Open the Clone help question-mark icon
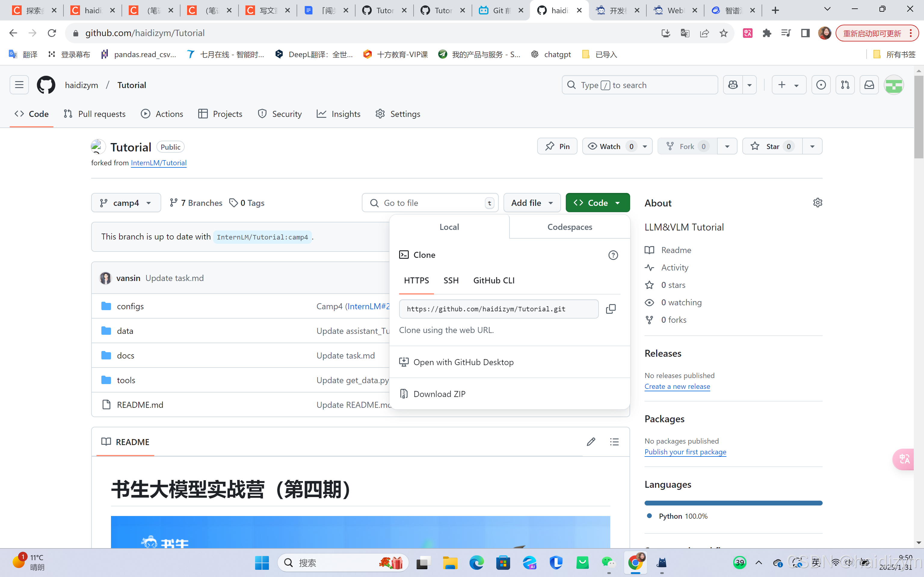 613,255
